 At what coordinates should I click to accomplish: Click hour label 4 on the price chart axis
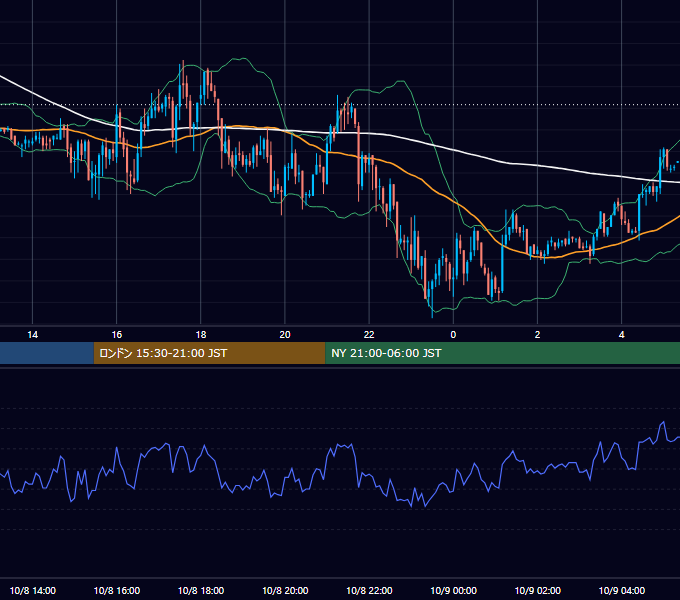point(621,335)
